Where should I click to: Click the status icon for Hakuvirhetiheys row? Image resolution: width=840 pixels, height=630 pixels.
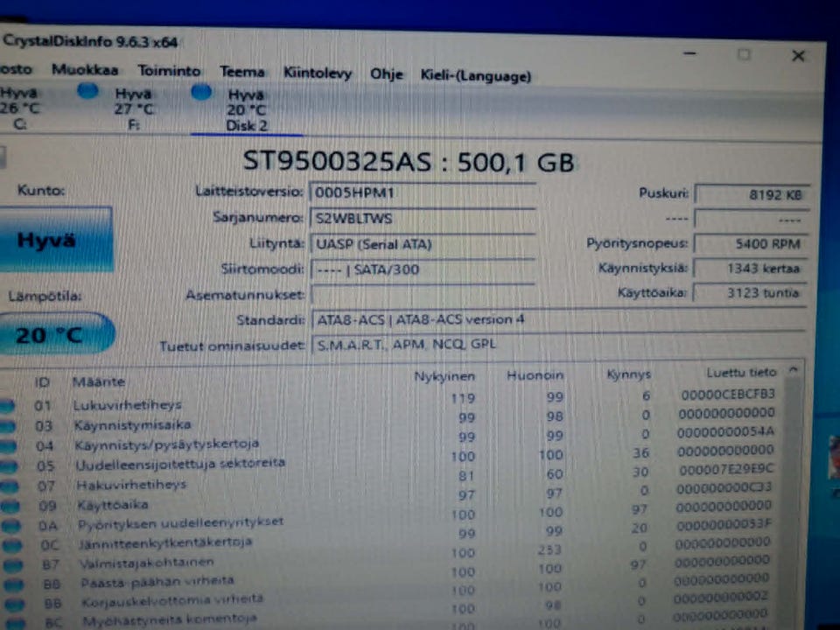pyautogui.click(x=10, y=486)
